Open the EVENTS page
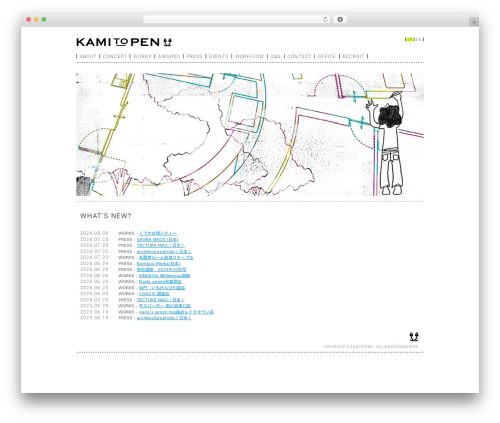 [219, 56]
